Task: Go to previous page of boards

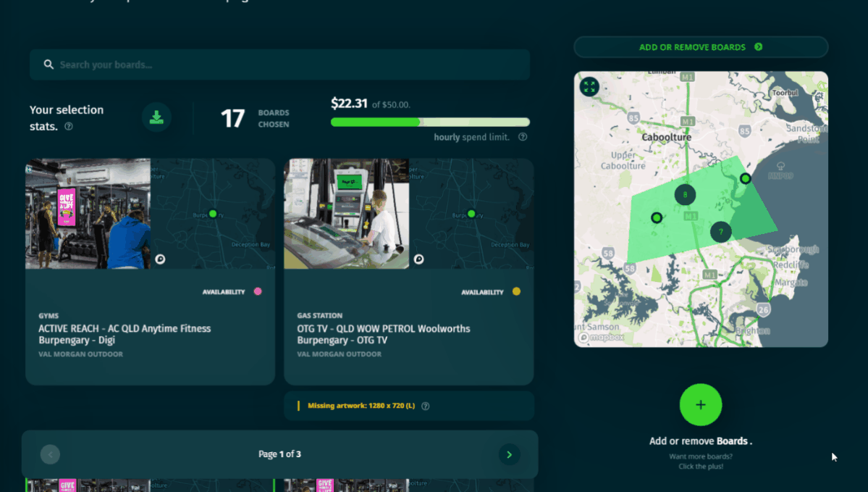Action: 51,454
